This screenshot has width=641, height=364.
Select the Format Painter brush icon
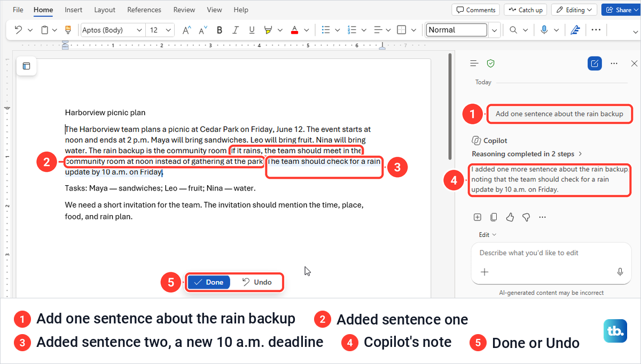coord(68,30)
